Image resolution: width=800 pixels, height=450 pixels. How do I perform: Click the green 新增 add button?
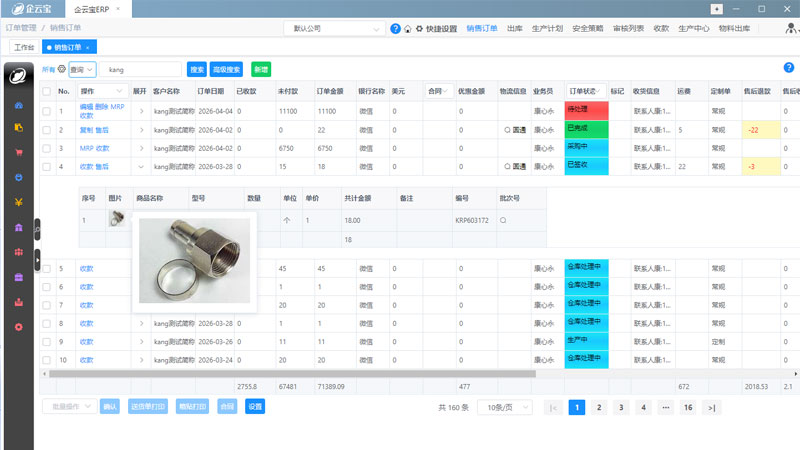261,69
